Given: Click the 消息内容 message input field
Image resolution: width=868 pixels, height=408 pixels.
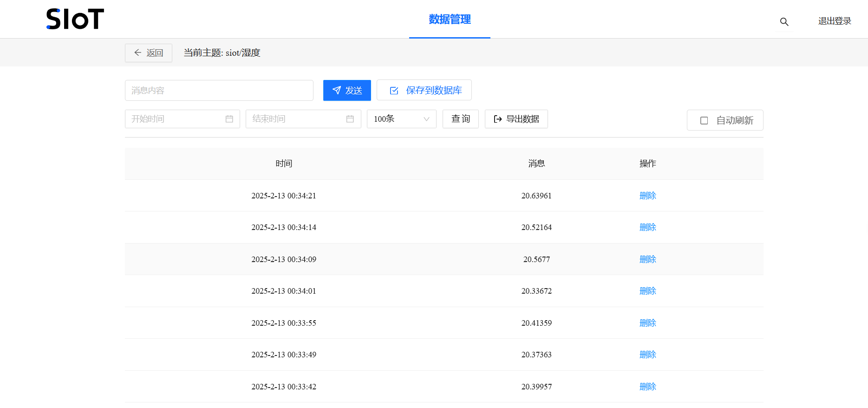Looking at the screenshot, I should pyautogui.click(x=219, y=90).
